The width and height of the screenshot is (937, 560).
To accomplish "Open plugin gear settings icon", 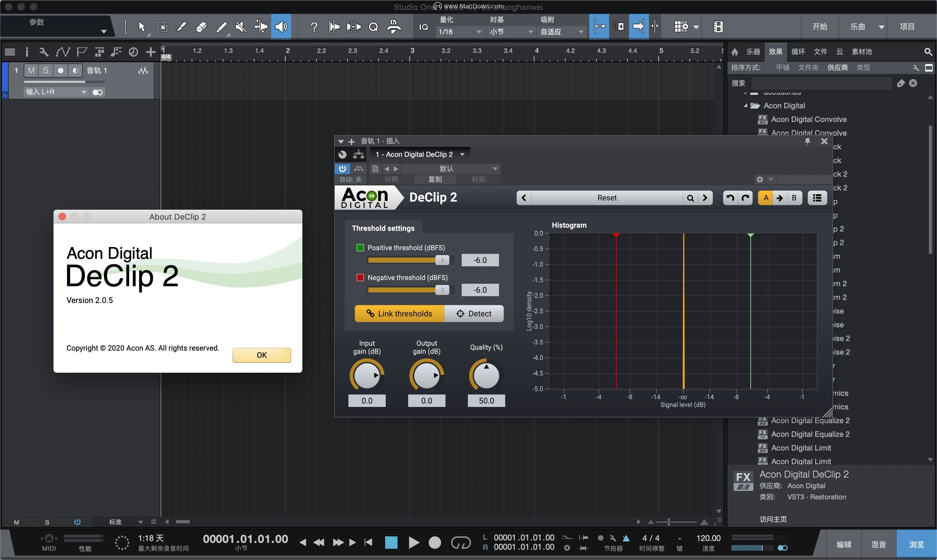I will 760,179.
